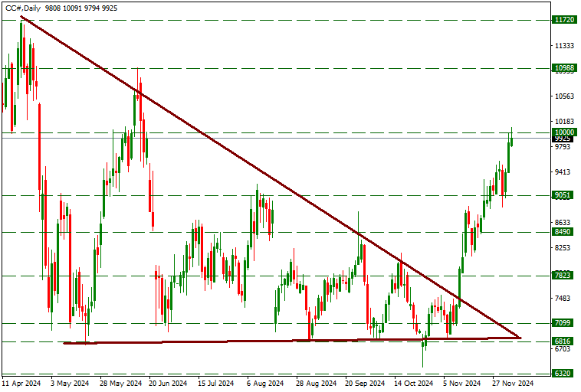The height and width of the screenshot is (392, 581).
Task: Click the 6 Aug 2024 date label
Action: [265, 383]
